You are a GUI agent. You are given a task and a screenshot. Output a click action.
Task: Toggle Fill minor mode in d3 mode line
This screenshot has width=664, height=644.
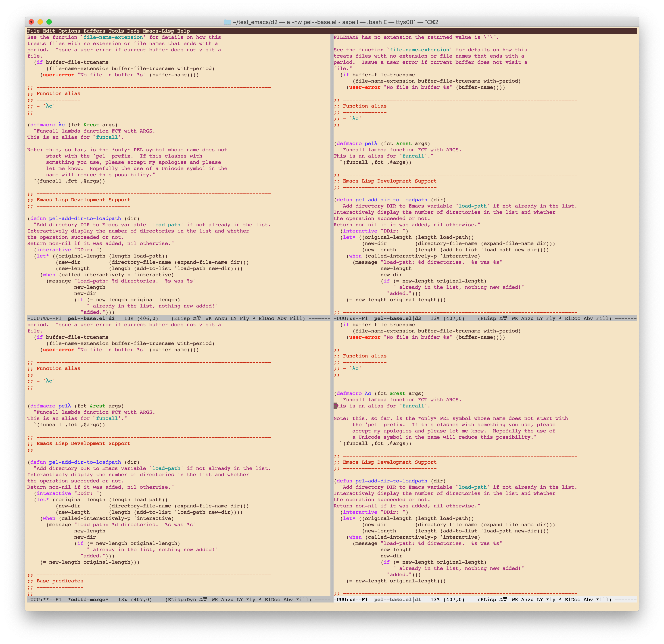[x=602, y=318]
